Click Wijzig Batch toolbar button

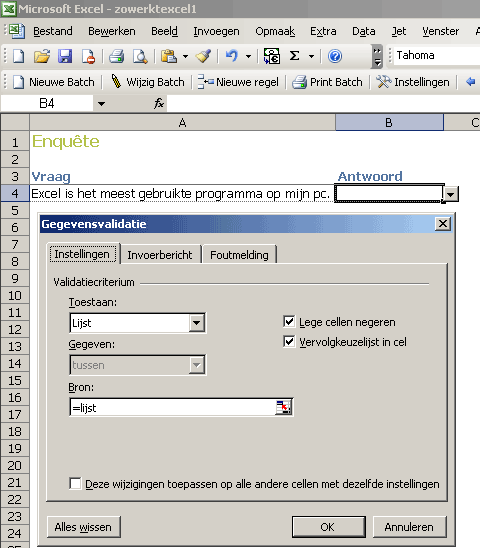pyautogui.click(x=147, y=82)
